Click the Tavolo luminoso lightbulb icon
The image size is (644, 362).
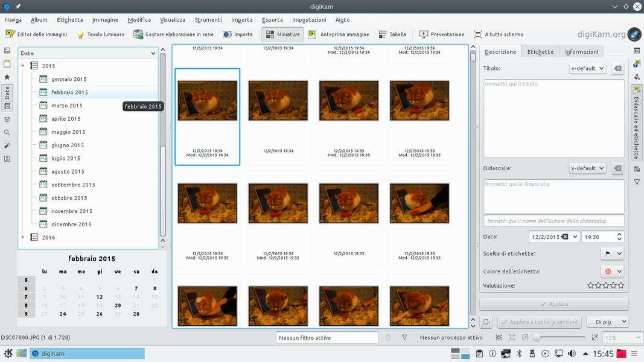(x=80, y=35)
